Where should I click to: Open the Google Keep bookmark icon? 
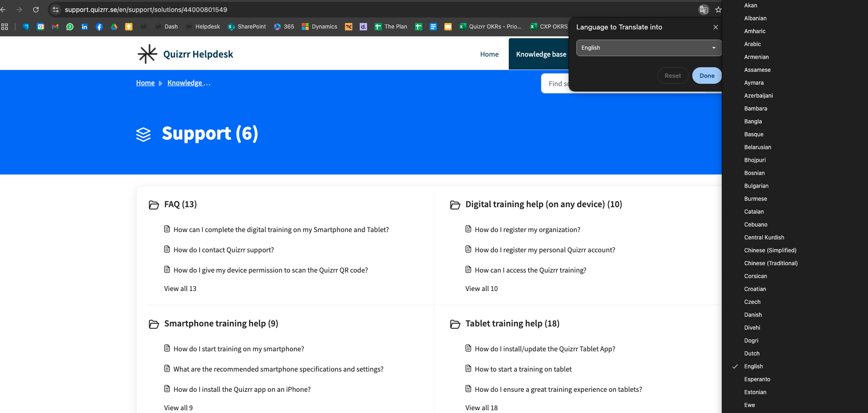coord(129,27)
